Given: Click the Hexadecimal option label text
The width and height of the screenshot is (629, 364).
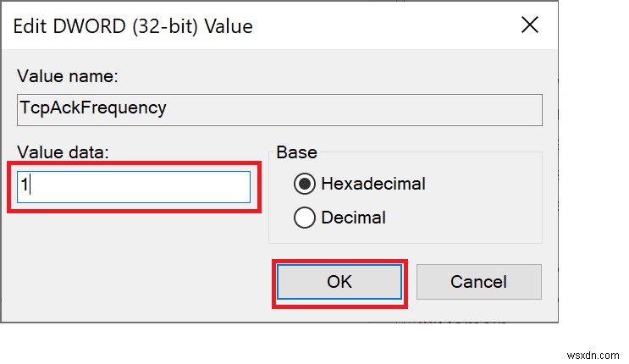Looking at the screenshot, I should 373,184.
